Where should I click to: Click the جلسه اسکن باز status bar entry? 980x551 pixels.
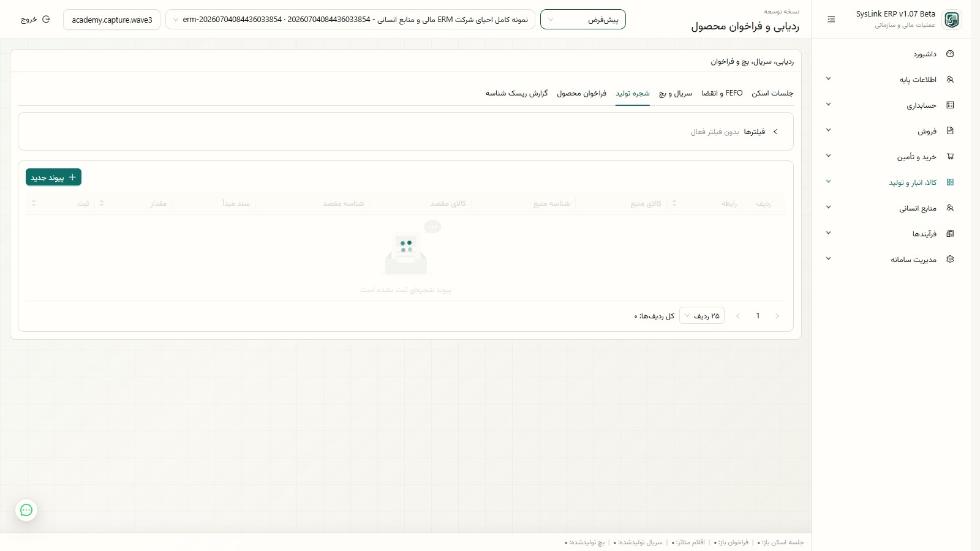781,542
